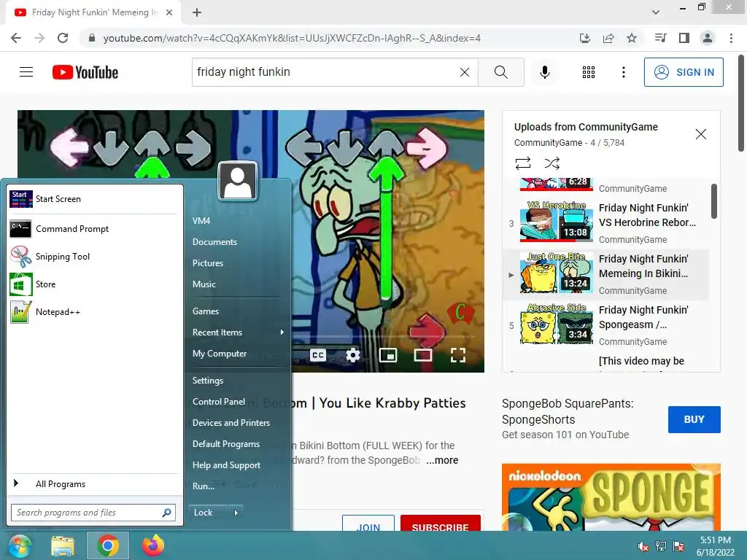
Task: Open Pictures from Start menu
Action: [208, 262]
